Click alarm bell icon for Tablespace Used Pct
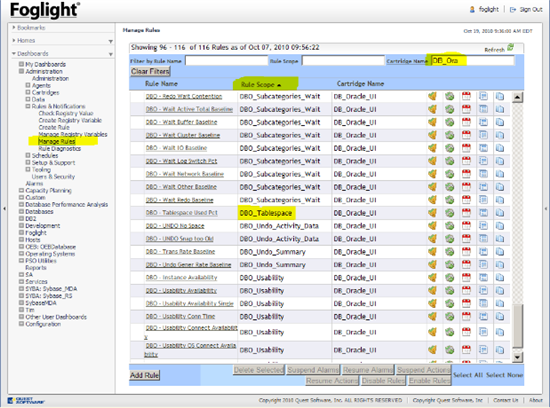 click(x=432, y=213)
